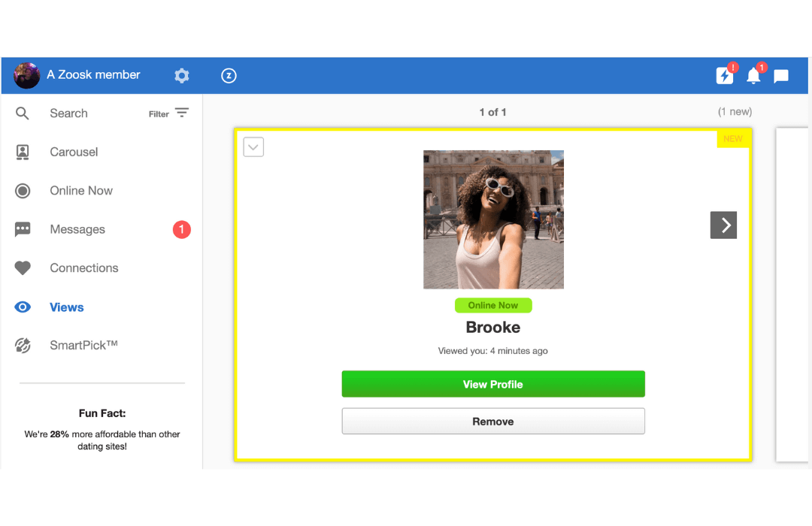
Task: Select the SmartPick™ menu label
Action: 83,346
